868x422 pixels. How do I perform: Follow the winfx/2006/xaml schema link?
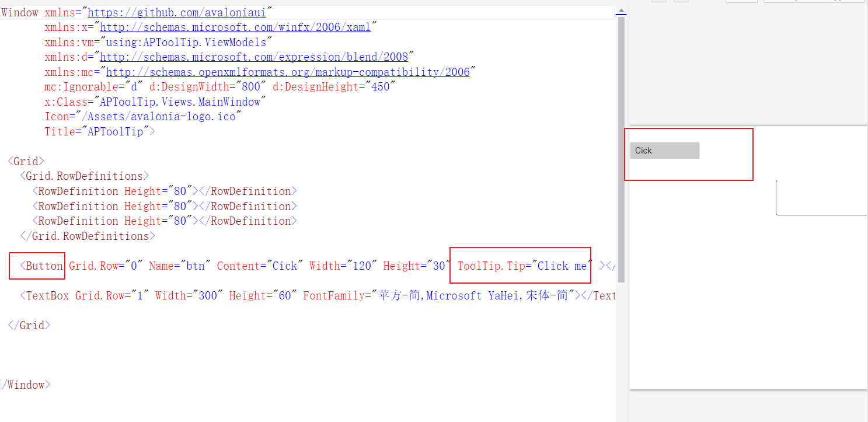236,27
